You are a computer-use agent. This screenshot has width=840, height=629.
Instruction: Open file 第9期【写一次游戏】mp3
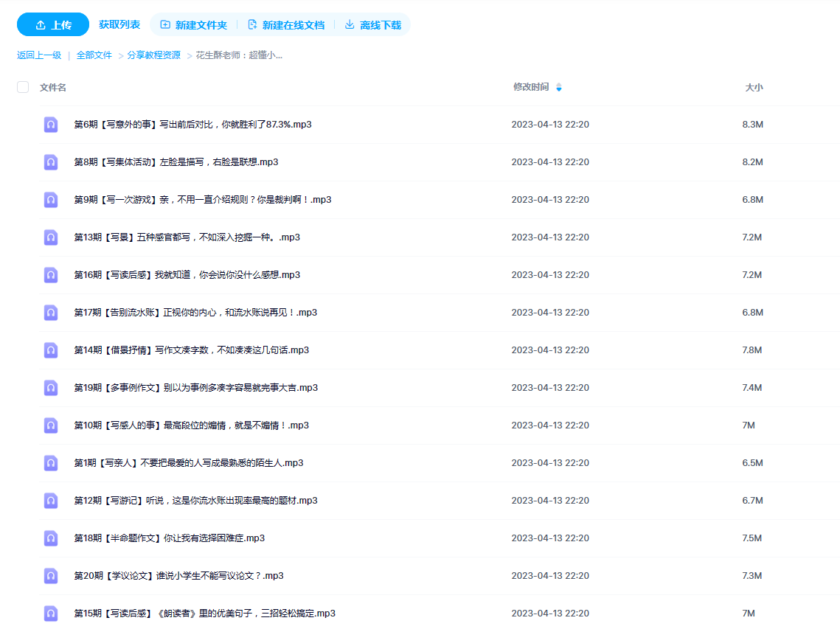(x=203, y=199)
